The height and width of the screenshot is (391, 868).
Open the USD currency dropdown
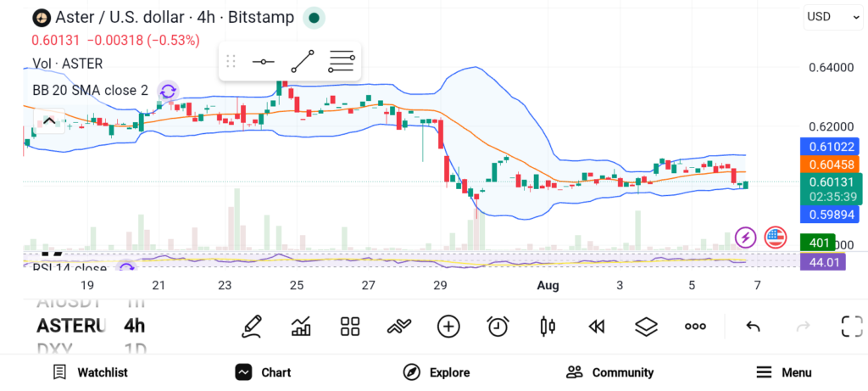[x=832, y=17]
